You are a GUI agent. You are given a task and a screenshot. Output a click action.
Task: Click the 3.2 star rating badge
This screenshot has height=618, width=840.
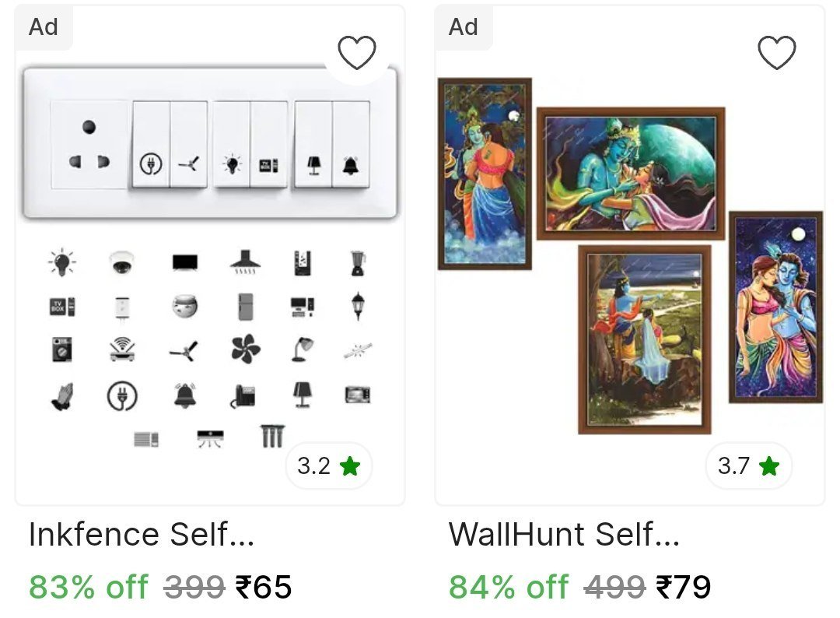coord(328,465)
